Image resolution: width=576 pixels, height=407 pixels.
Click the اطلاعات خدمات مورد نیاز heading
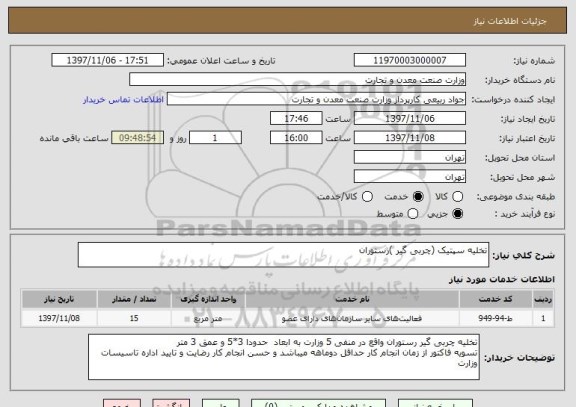(502, 279)
